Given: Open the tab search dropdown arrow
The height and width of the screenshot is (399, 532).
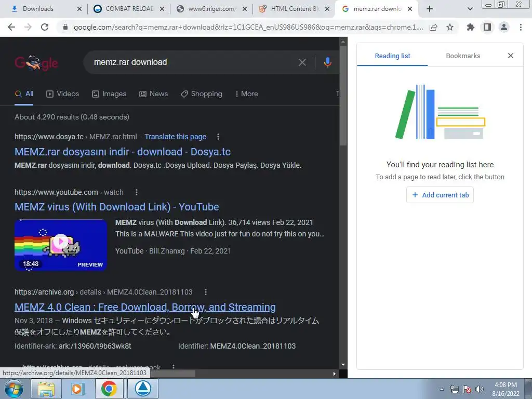Looking at the screenshot, I should pos(470,9).
